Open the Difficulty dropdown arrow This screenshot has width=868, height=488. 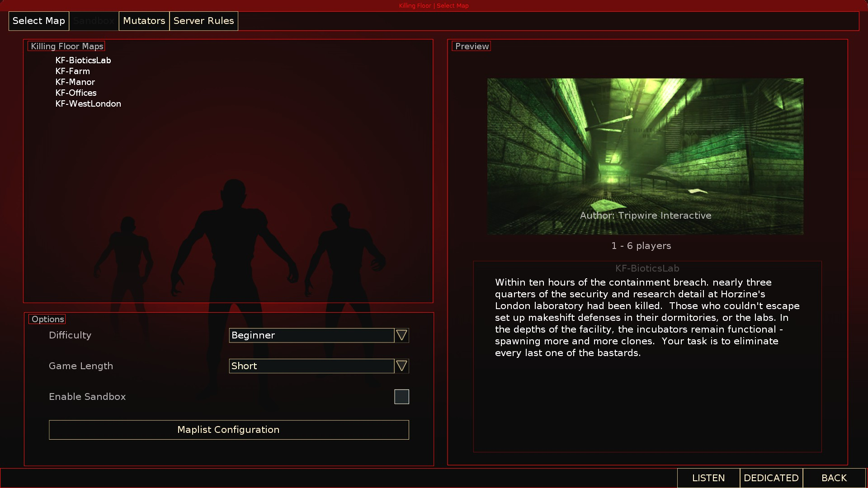[x=401, y=335]
